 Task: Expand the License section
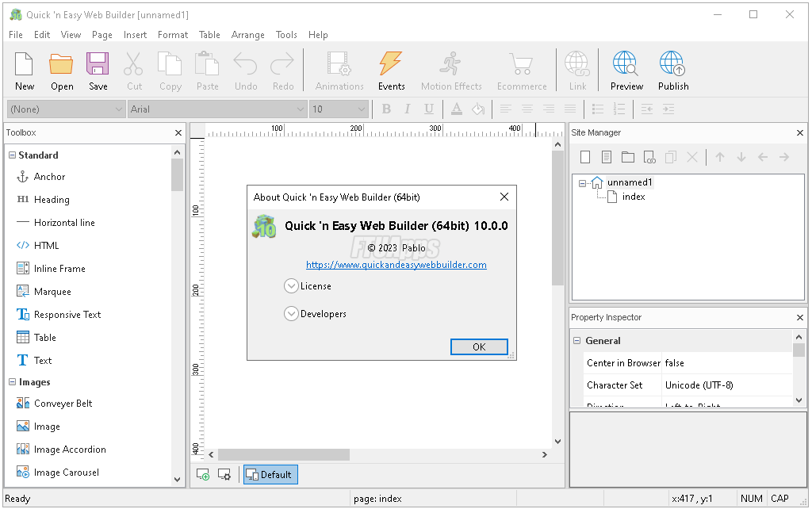point(291,286)
